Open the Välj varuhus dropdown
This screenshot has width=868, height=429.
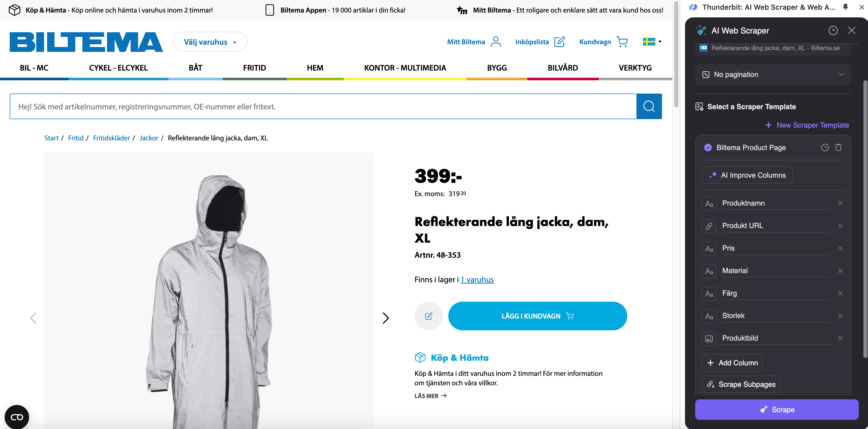[x=210, y=42]
